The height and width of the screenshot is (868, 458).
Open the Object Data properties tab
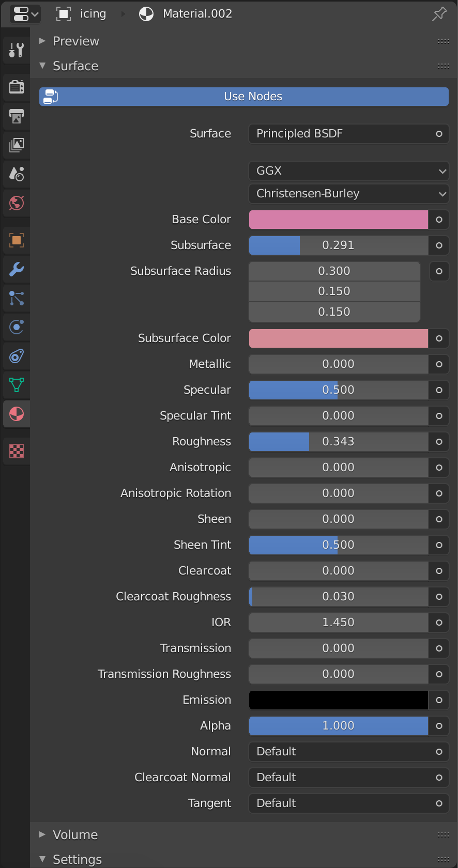[x=17, y=385]
